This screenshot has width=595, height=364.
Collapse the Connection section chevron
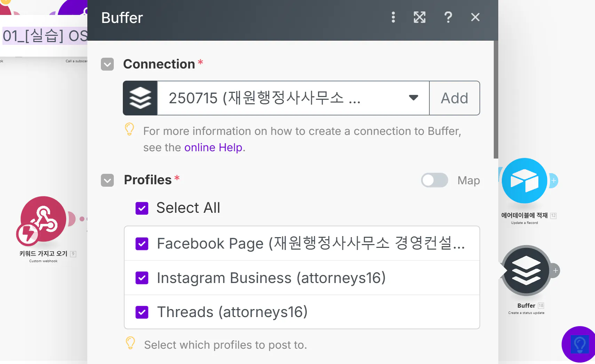(x=107, y=64)
